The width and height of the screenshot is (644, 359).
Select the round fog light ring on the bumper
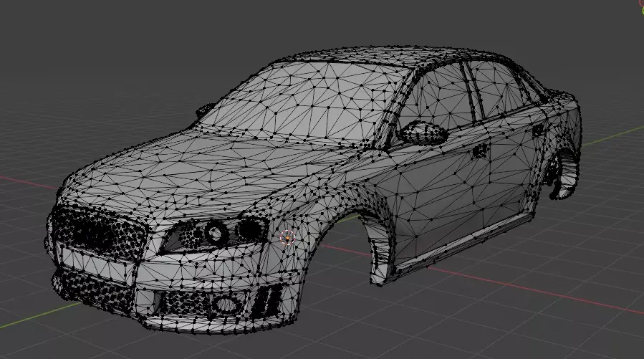pos(226,305)
